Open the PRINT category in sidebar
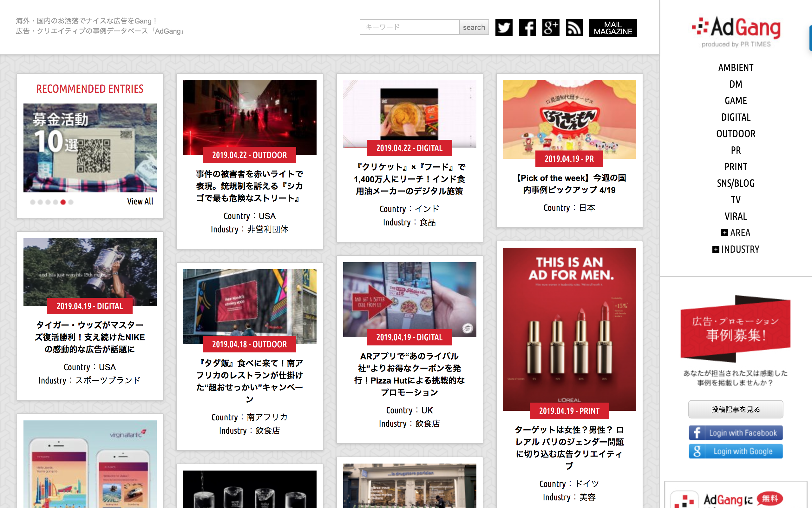Image resolution: width=812 pixels, height=508 pixels. pyautogui.click(x=736, y=166)
